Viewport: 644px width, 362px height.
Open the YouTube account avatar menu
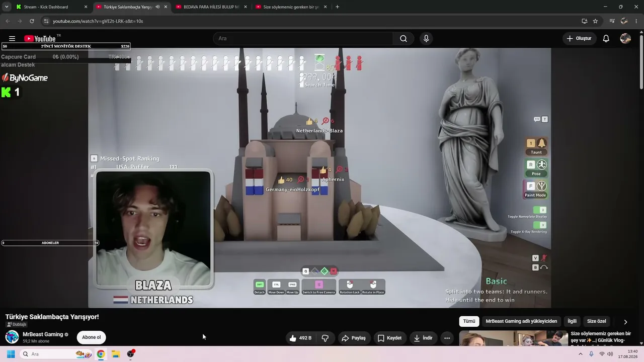point(625,39)
